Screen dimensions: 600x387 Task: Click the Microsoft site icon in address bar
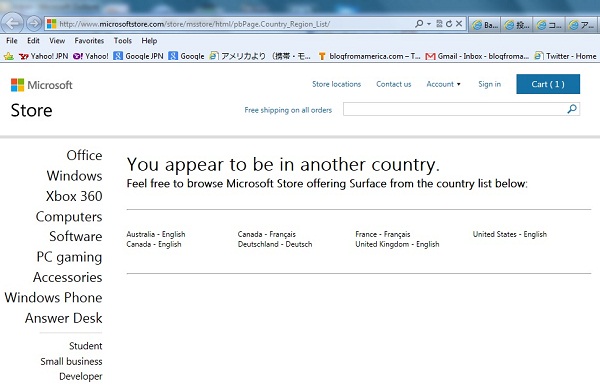[52, 24]
